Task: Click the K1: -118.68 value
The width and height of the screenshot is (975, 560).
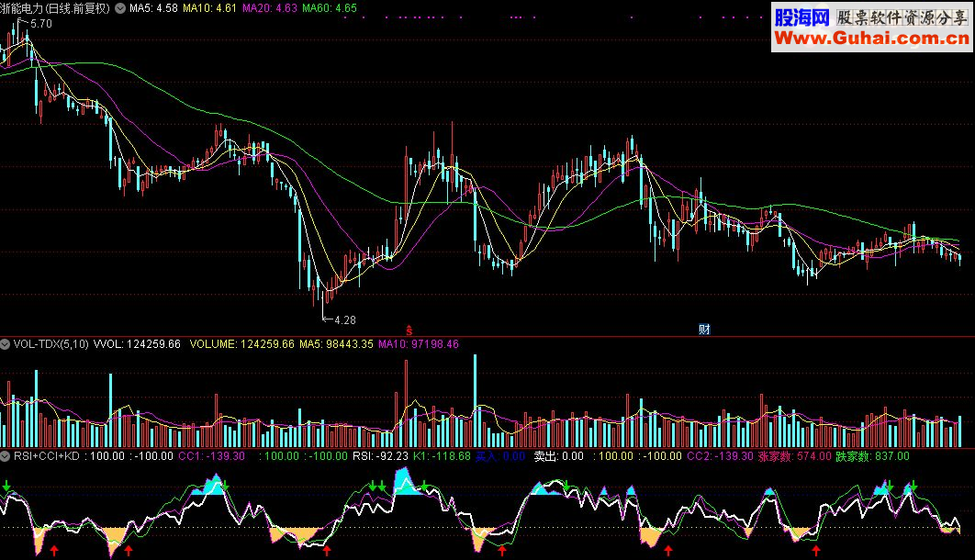Action: click(x=442, y=456)
